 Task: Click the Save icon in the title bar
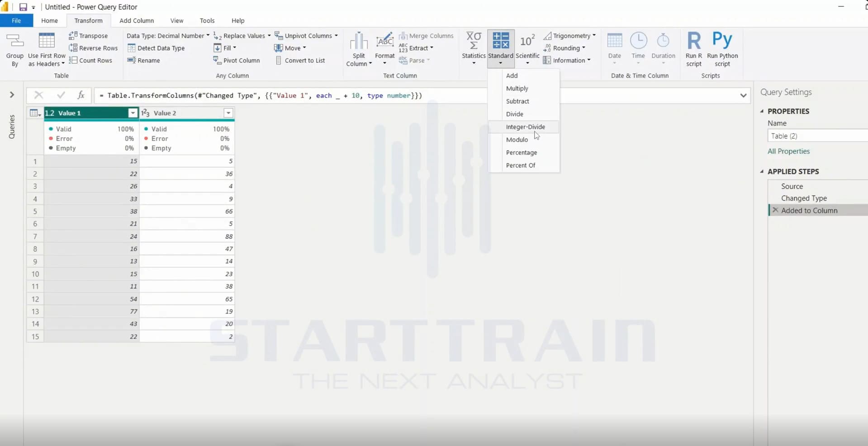(x=23, y=7)
